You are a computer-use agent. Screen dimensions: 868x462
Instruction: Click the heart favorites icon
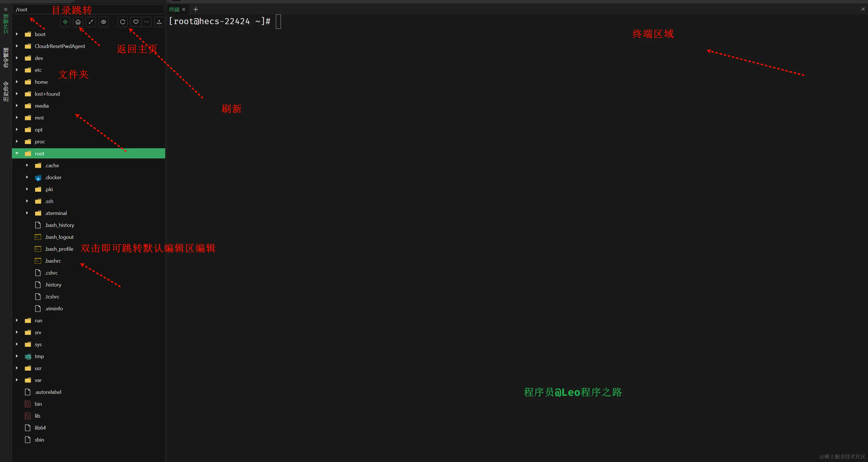point(135,22)
